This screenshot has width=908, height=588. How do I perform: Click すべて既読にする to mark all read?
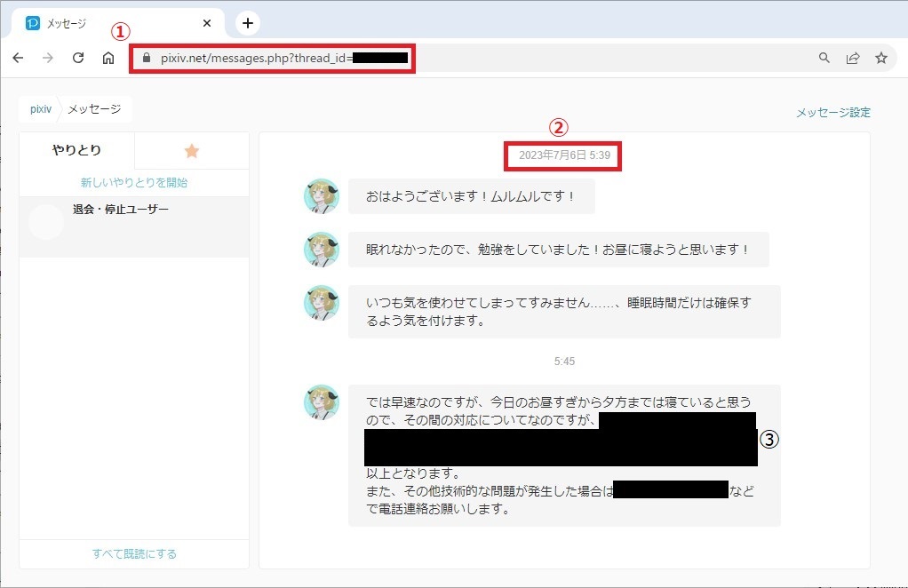134,554
